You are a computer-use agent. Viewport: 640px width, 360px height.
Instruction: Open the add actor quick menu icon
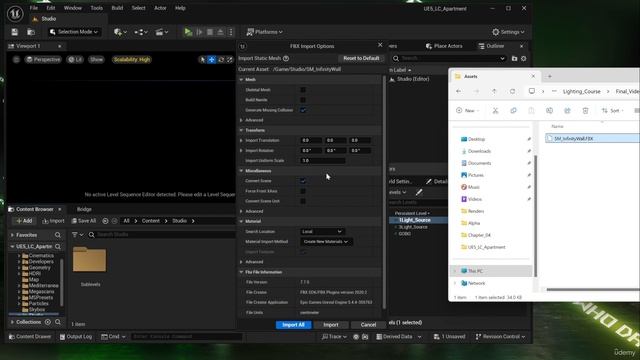(120, 32)
